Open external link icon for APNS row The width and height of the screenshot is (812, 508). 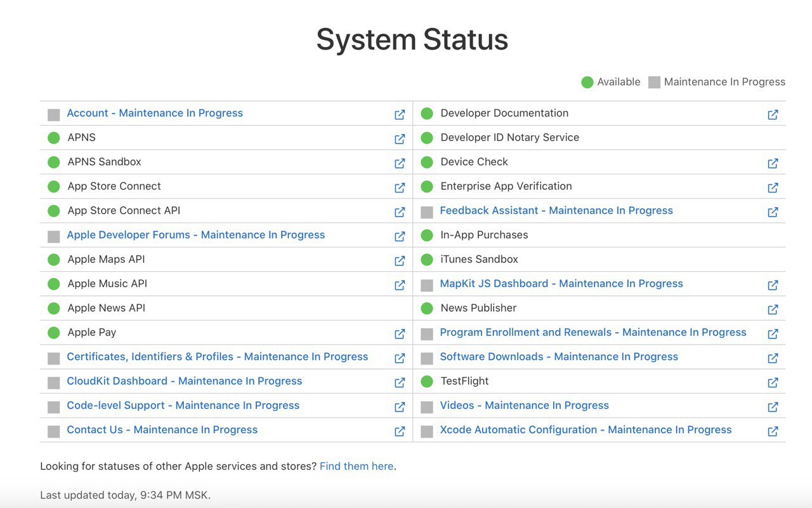(x=400, y=138)
